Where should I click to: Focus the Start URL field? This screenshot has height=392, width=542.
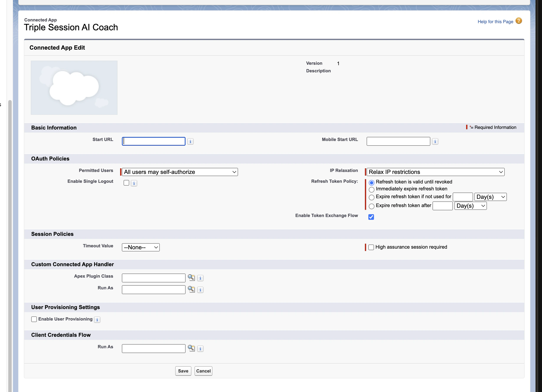click(154, 141)
